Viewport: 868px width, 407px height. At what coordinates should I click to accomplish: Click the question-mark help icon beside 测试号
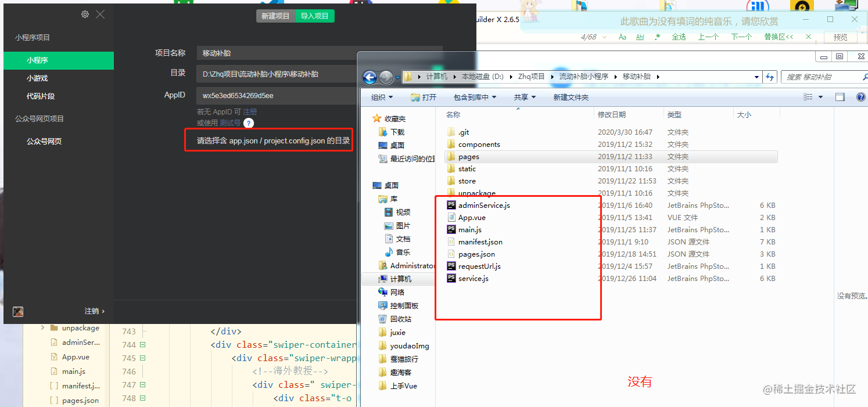click(248, 123)
